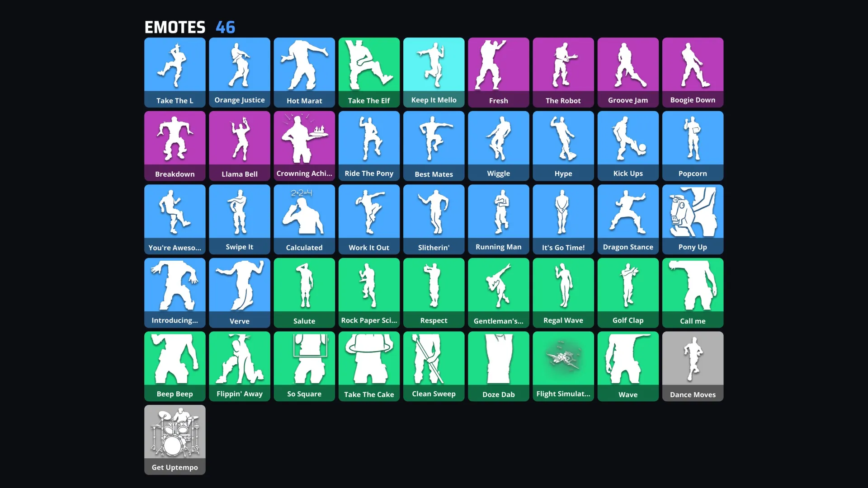
Task: Click the Respect emote tile
Action: [x=434, y=293]
